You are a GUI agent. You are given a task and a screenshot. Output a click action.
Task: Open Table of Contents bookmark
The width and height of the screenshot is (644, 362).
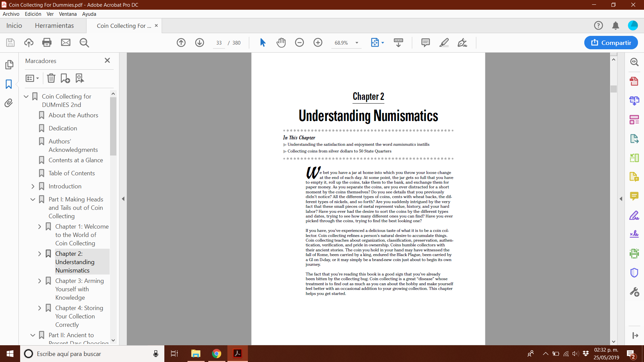[72, 173]
